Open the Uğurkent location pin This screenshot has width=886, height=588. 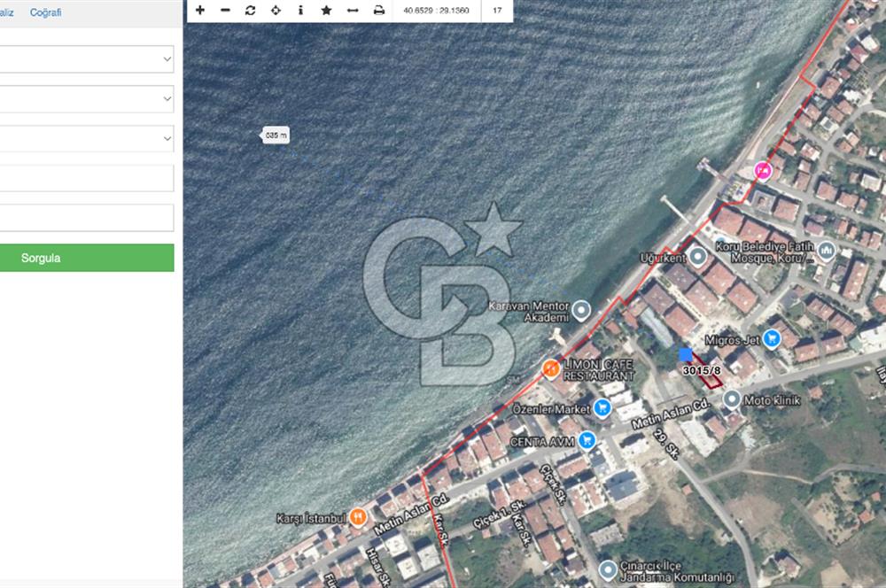(698, 256)
